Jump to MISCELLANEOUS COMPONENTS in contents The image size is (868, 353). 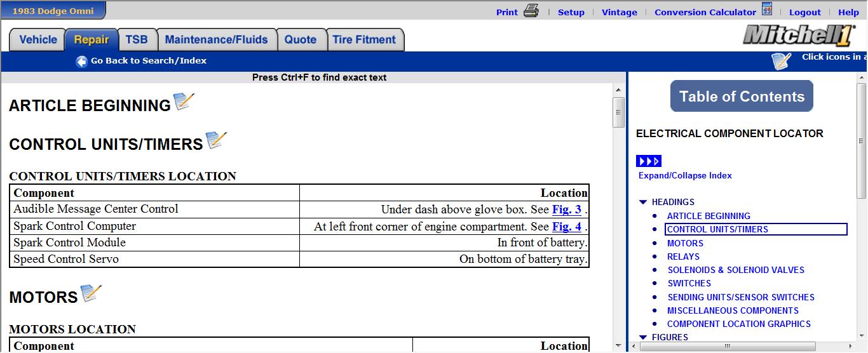point(733,311)
